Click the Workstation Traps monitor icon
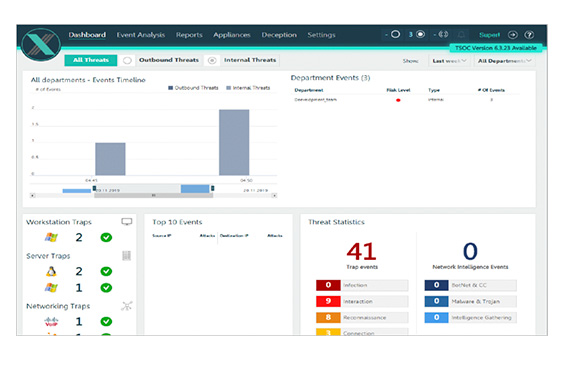 pos(127,222)
